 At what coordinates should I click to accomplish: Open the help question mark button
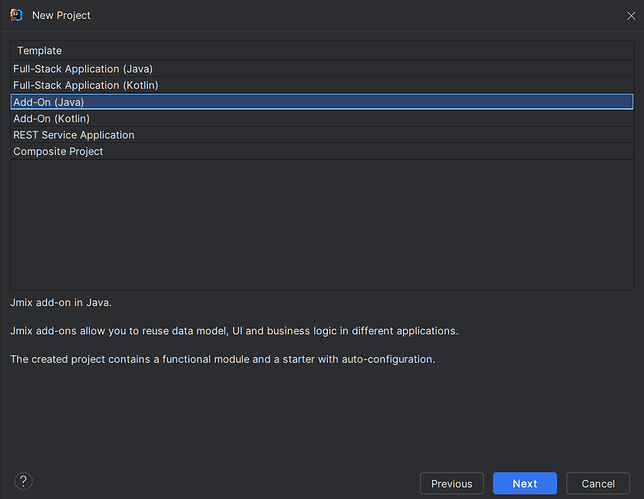pos(23,481)
